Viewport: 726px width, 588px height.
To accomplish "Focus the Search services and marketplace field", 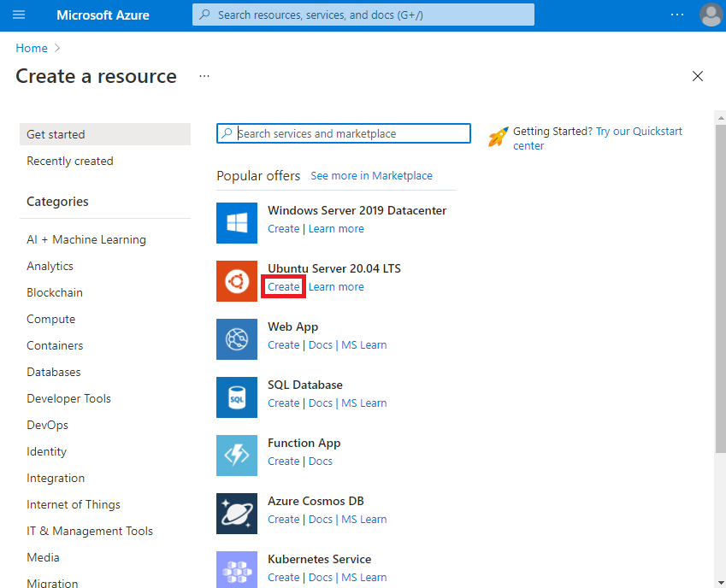I will (x=344, y=133).
